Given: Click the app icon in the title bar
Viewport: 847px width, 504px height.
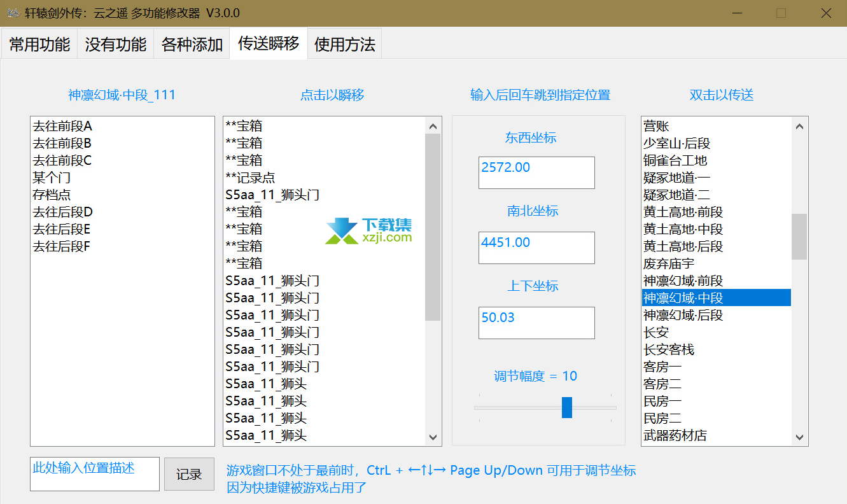Looking at the screenshot, I should click(x=13, y=13).
